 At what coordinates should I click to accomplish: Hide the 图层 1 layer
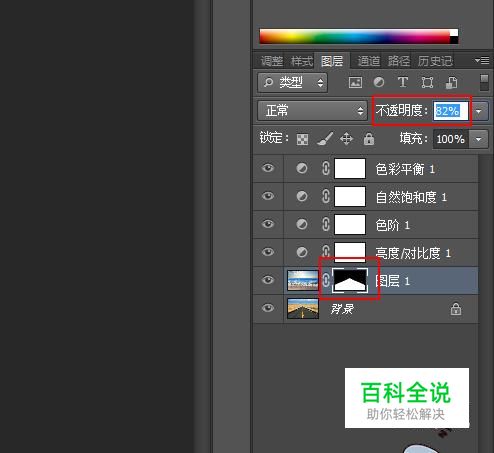(x=268, y=280)
